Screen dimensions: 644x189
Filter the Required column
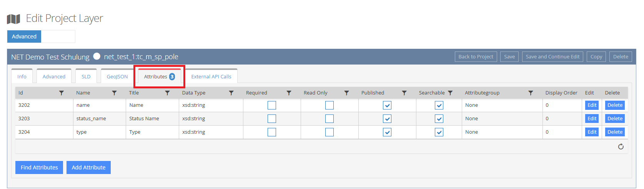tap(289, 93)
